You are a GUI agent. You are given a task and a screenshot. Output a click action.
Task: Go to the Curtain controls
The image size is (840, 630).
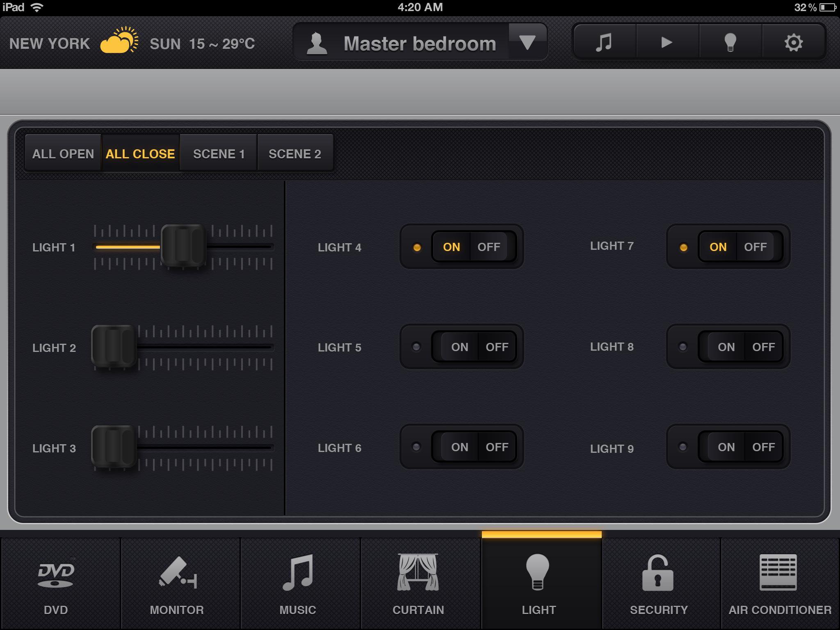(x=418, y=583)
